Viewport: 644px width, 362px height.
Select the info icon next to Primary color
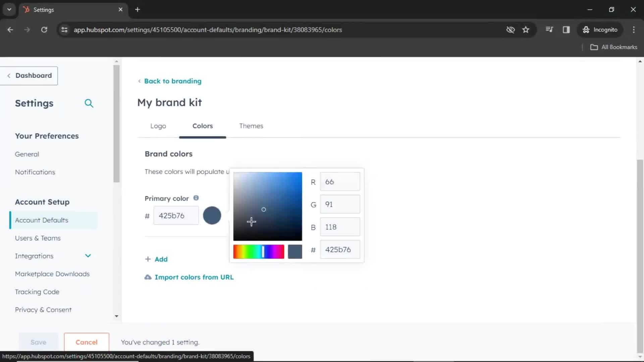point(196,197)
